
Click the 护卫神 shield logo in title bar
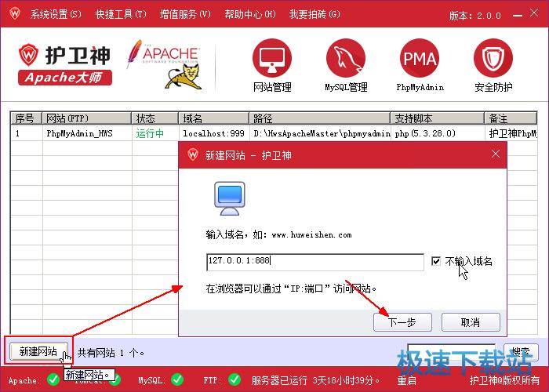(x=15, y=13)
